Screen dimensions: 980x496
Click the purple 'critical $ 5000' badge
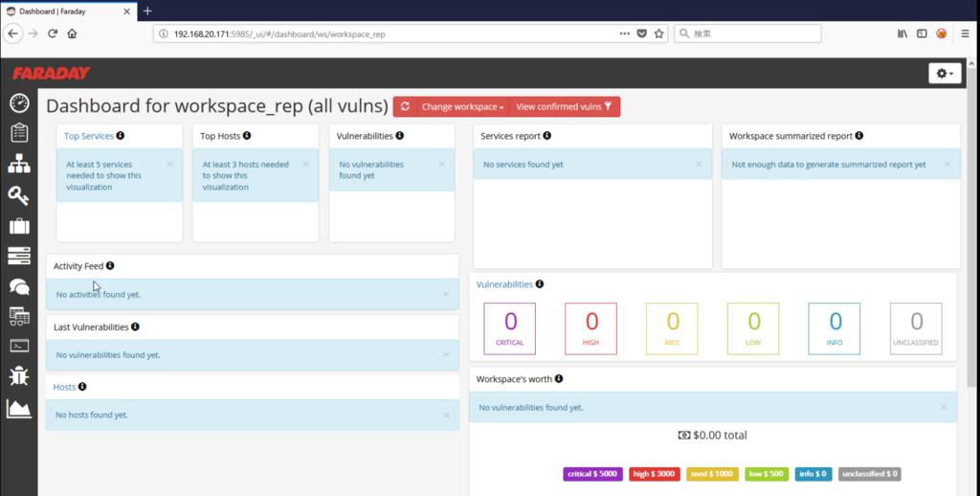point(592,474)
